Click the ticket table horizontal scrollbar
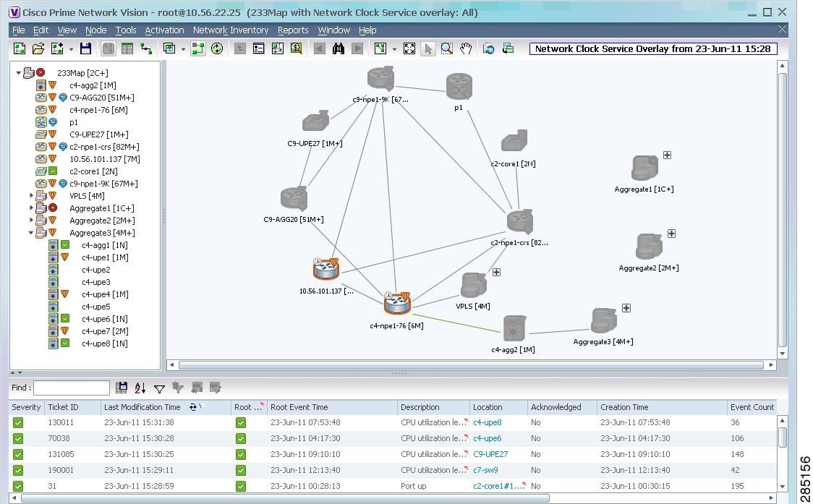Viewport: 813px width, 504px height. coord(285,498)
